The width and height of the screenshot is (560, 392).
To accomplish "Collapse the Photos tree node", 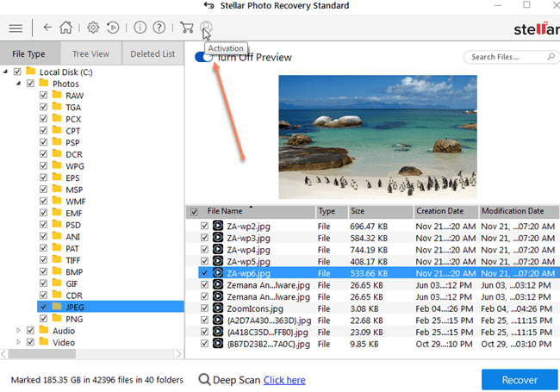I will [18, 84].
